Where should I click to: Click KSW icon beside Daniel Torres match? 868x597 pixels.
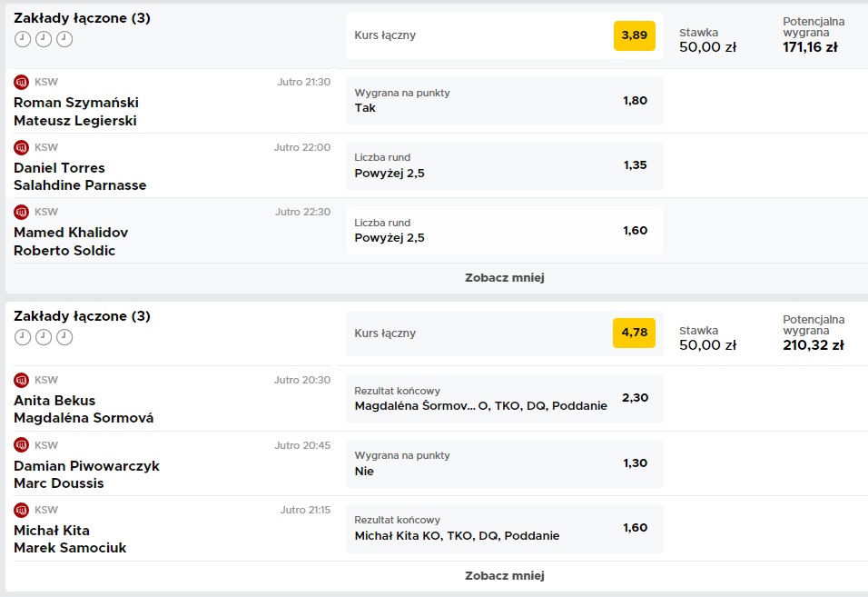tap(21, 147)
